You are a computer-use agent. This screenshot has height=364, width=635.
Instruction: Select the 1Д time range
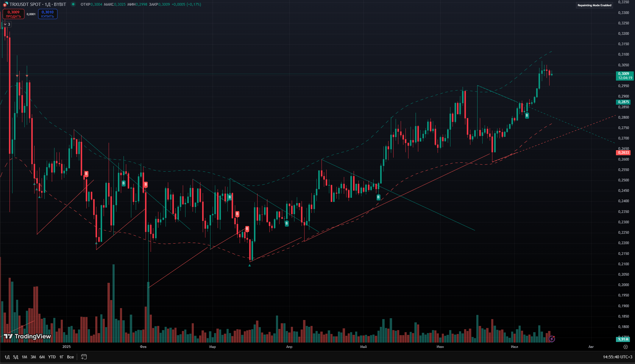pos(7,357)
